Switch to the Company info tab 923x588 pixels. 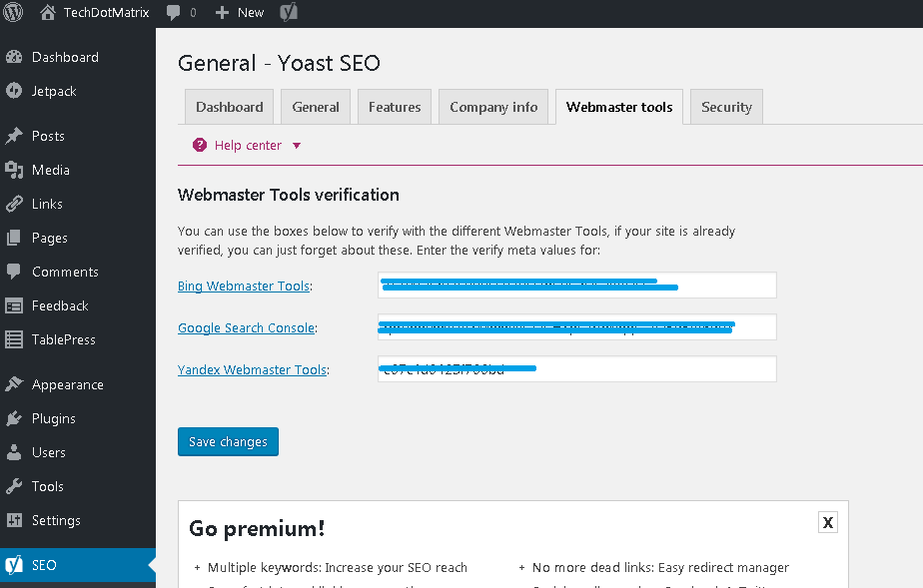(493, 107)
